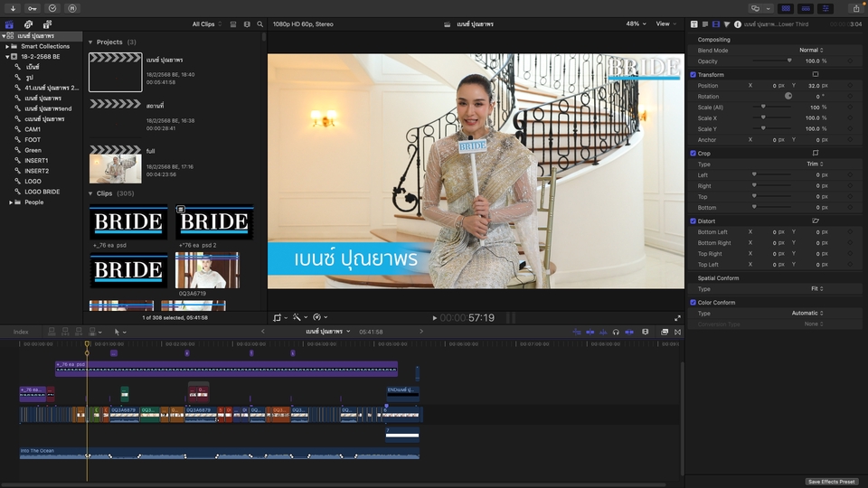Uncheck the Color Conform checkbox
The width and height of the screenshot is (868, 488).
pos(693,303)
